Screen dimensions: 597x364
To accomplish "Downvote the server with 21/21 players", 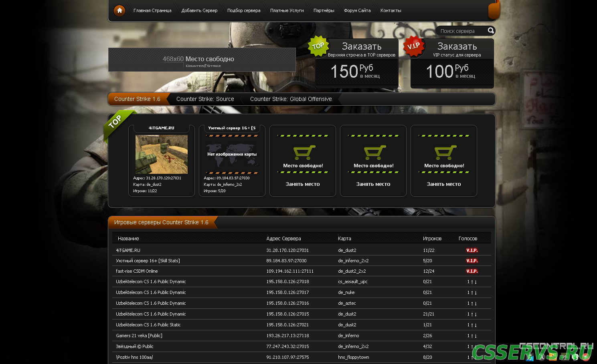I will click(x=476, y=314).
